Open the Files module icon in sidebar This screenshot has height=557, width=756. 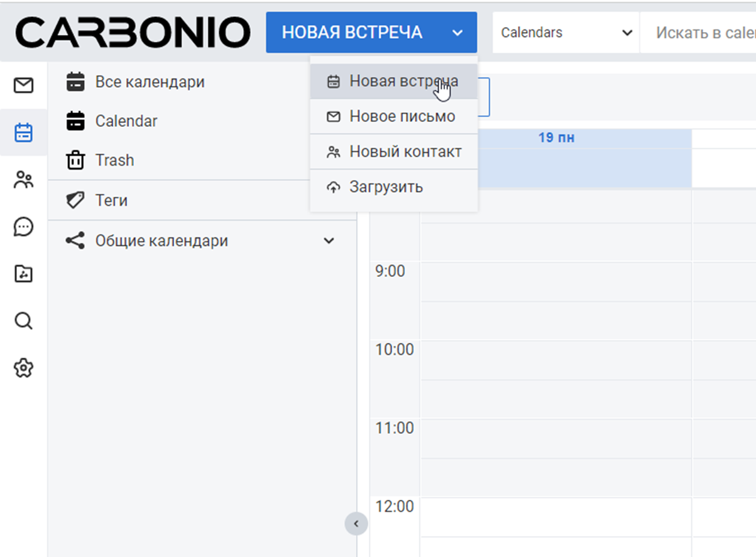(23, 274)
